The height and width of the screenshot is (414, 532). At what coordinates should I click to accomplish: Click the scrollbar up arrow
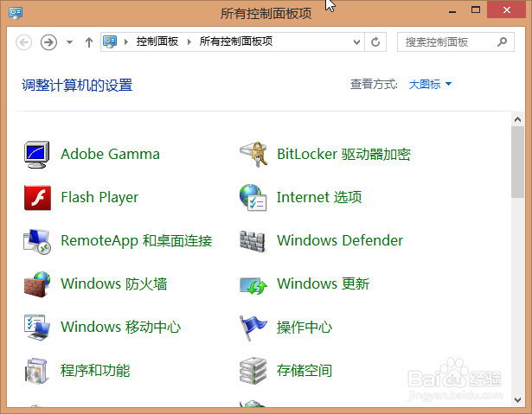click(x=517, y=119)
